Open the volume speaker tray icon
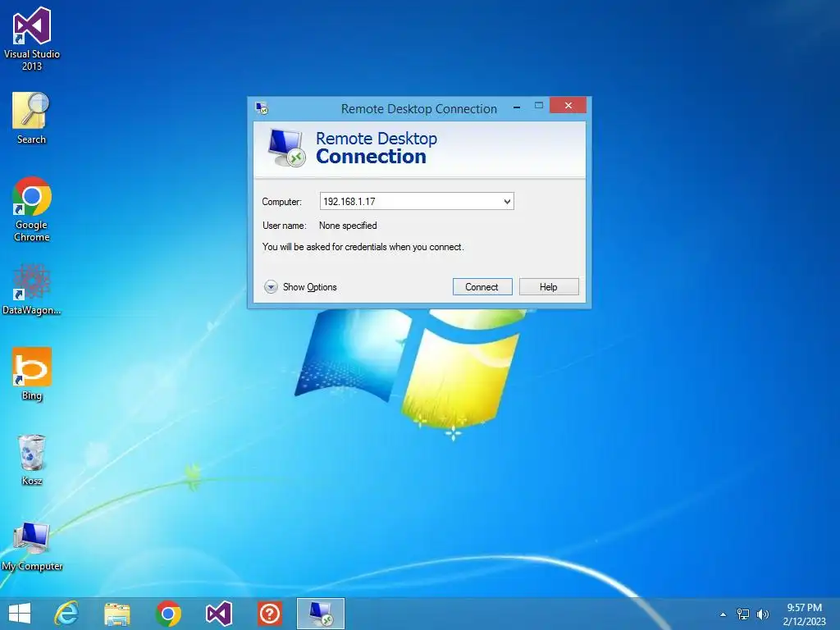Screen dimensions: 840x630 point(762,614)
